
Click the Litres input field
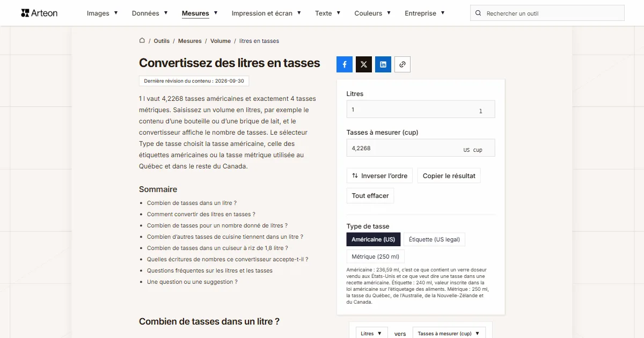[421, 109]
